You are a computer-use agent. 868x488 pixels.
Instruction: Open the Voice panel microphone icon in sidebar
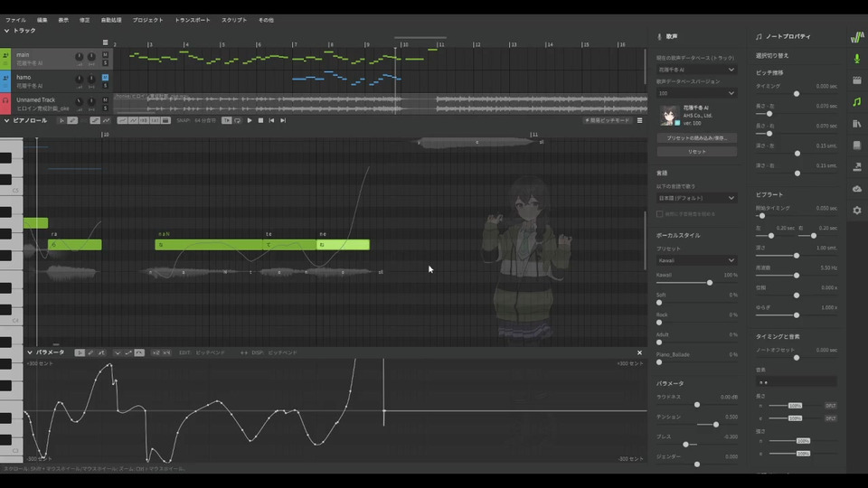pyautogui.click(x=856, y=58)
